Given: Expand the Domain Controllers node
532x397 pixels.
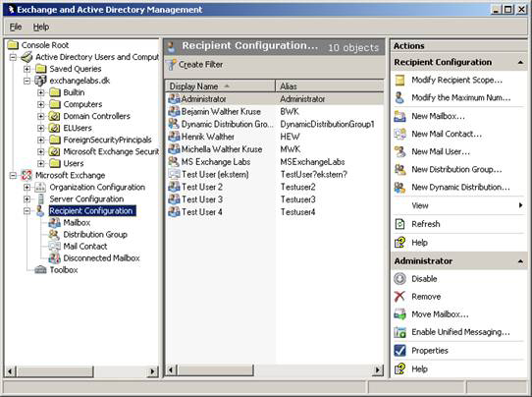Looking at the screenshot, I should pos(40,116).
